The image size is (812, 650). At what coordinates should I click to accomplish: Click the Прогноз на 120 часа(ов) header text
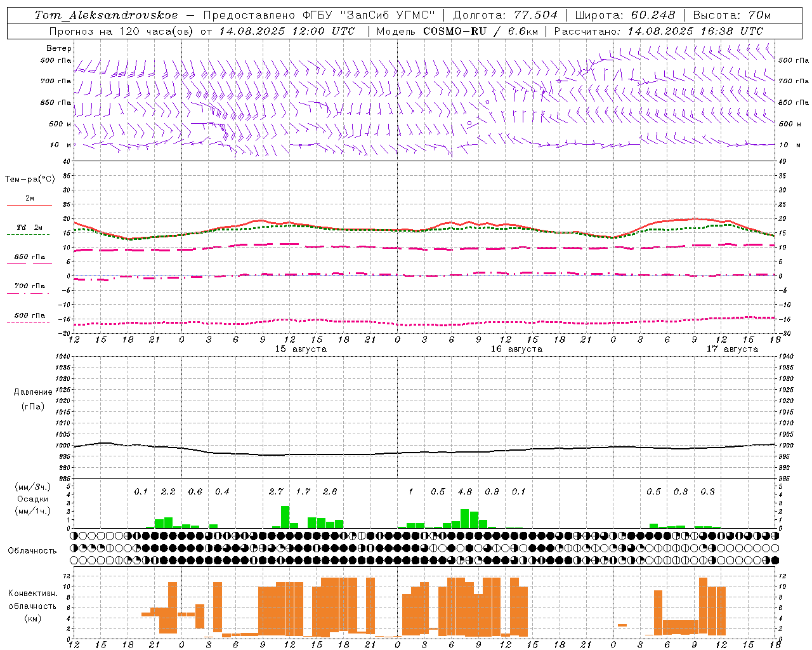click(202, 31)
